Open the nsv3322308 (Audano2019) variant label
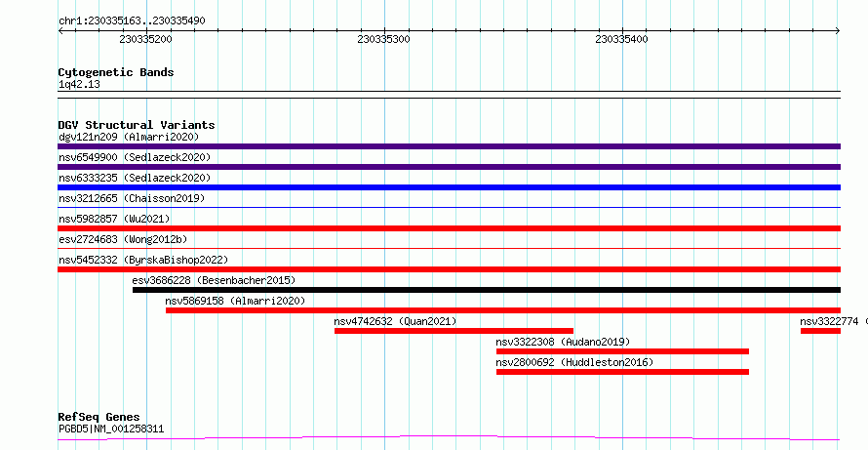Viewport: 868px width, 450px height. (563, 342)
